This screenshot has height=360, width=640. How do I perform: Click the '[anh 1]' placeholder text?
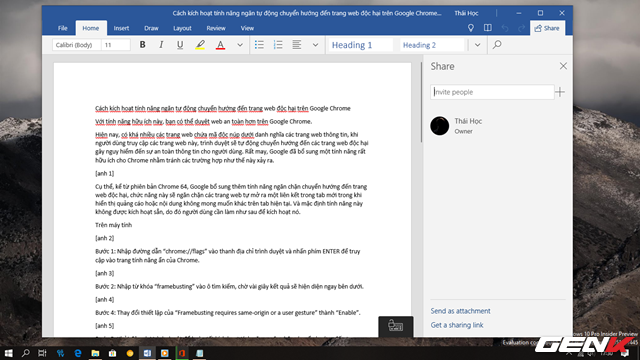(x=104, y=173)
